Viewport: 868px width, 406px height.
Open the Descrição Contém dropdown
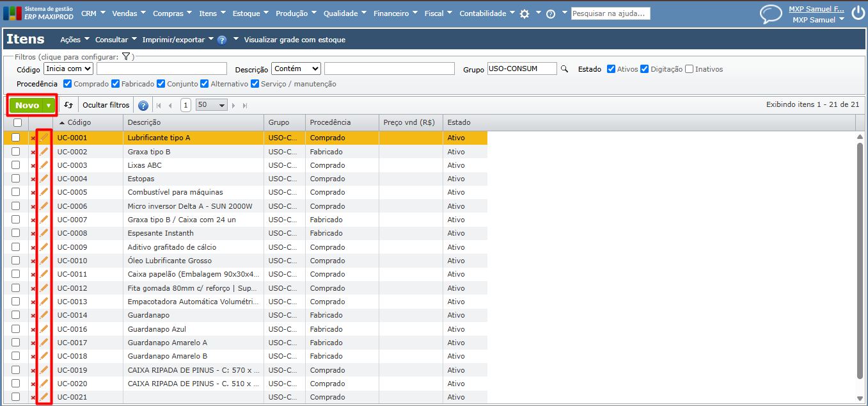(x=296, y=69)
